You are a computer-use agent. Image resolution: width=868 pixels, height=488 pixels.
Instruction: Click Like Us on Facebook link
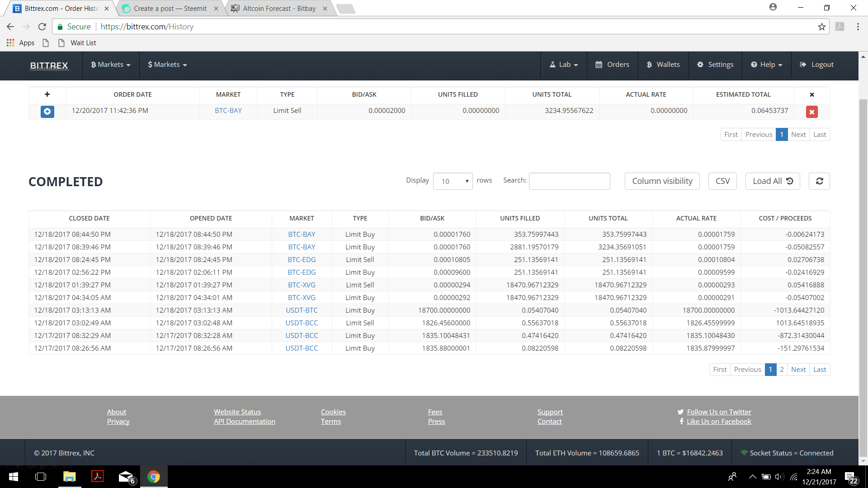pyautogui.click(x=719, y=422)
